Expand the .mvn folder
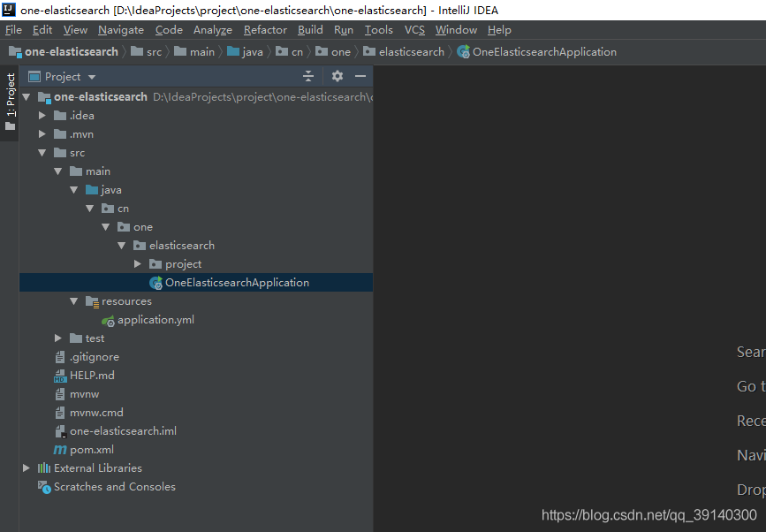Screen dimensions: 766x532 tap(42, 134)
